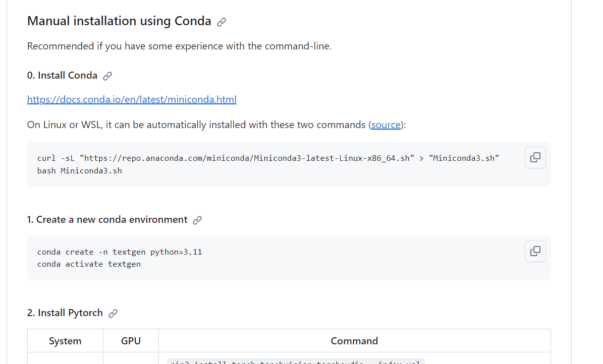Click "1. Create a new conda environment" heading
The width and height of the screenshot is (603, 364).
coord(107,220)
